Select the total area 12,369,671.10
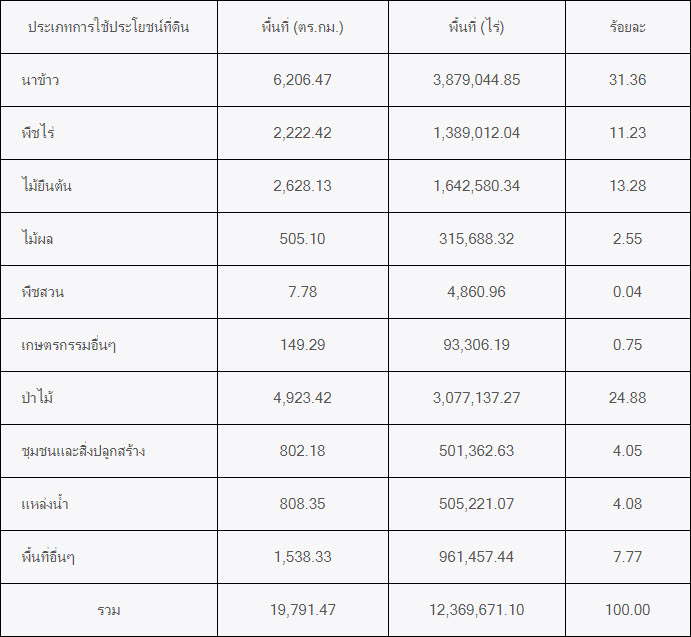Image resolution: width=691 pixels, height=637 pixels. 476,610
